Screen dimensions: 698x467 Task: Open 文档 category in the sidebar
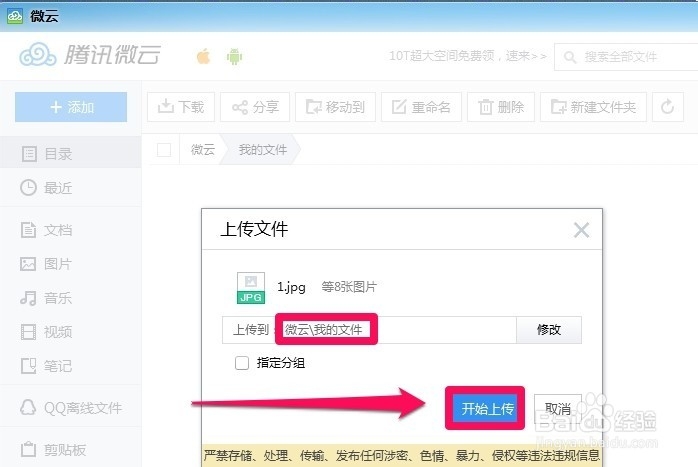(x=70, y=230)
